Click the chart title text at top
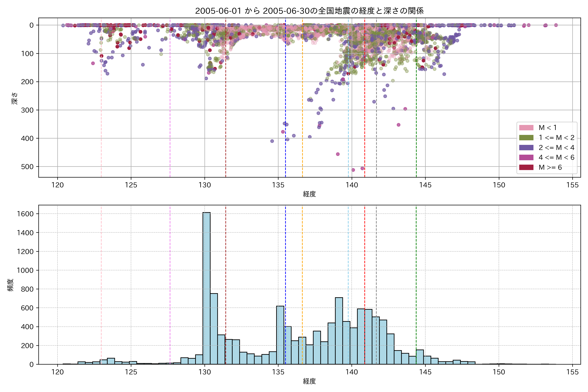588x392 pixels. coord(309,11)
